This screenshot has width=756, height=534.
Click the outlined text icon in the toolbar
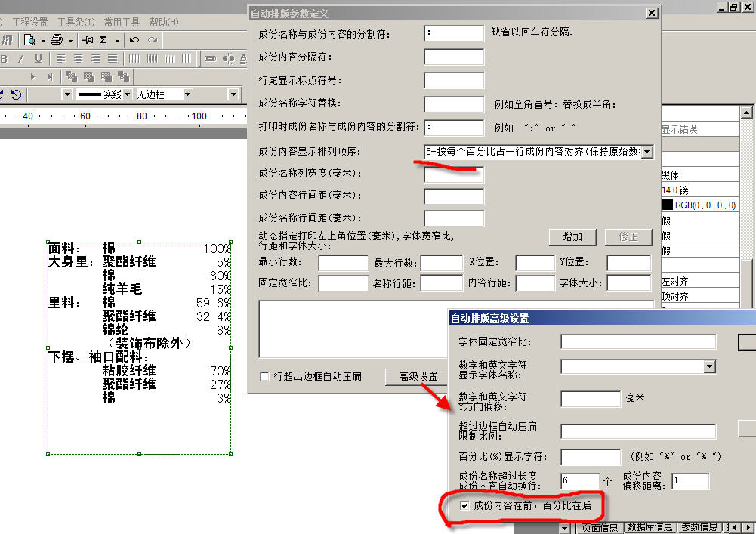pos(8,40)
